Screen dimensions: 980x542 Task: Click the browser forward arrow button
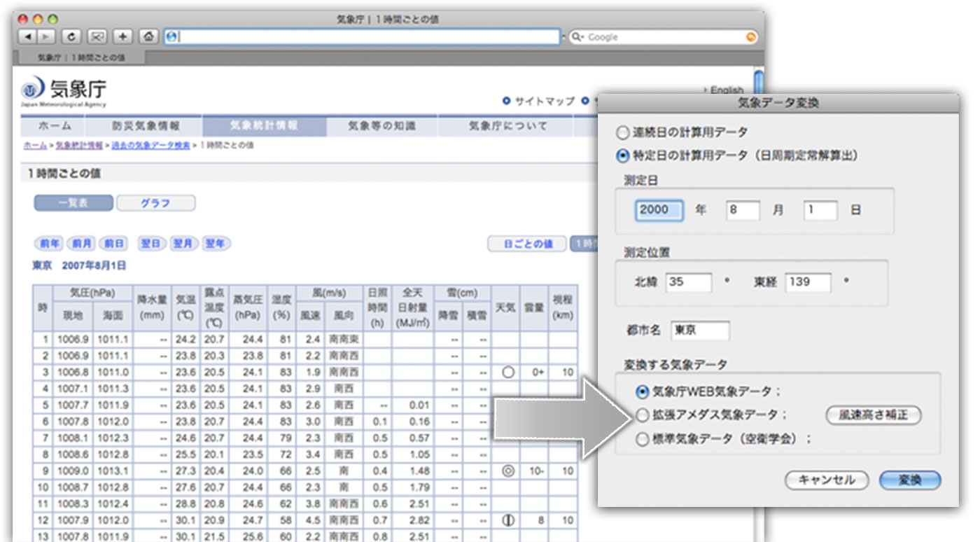[x=45, y=37]
